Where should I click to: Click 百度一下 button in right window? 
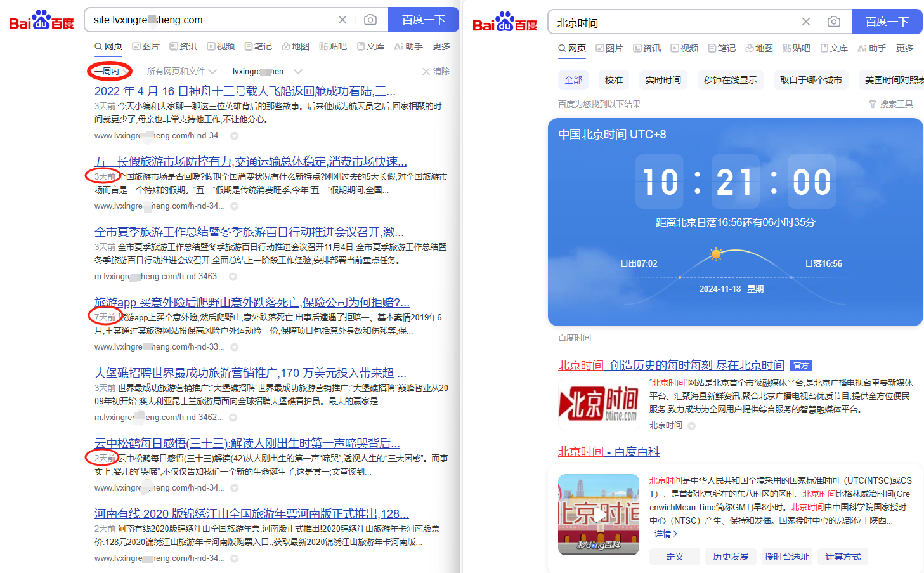click(887, 22)
